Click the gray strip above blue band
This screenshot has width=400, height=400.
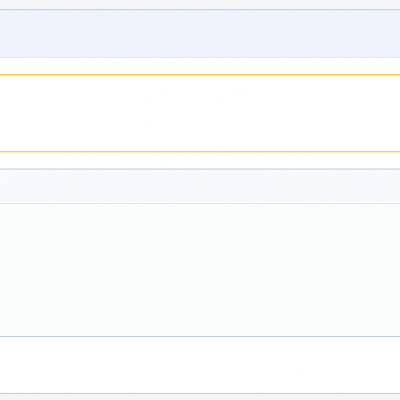coord(200,4)
